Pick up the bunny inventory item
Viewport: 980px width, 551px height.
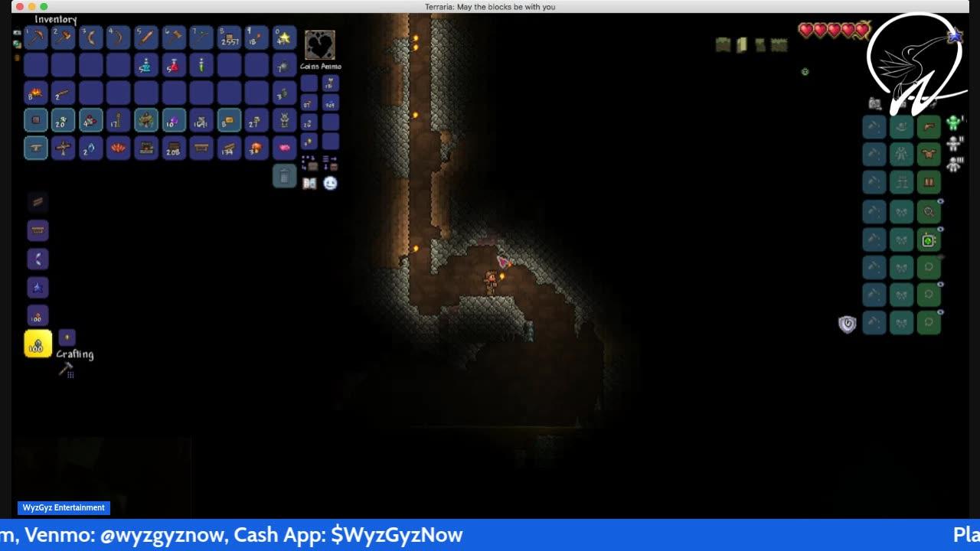point(284,120)
